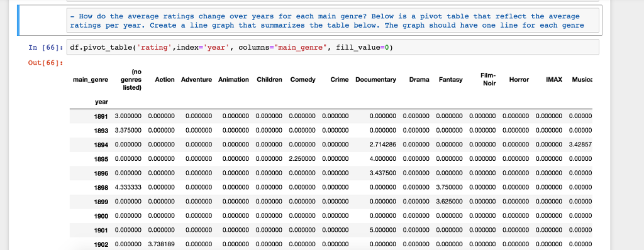644x250 pixels.
Task: Click the 3.000000 value in row 1891
Action: coord(128,116)
